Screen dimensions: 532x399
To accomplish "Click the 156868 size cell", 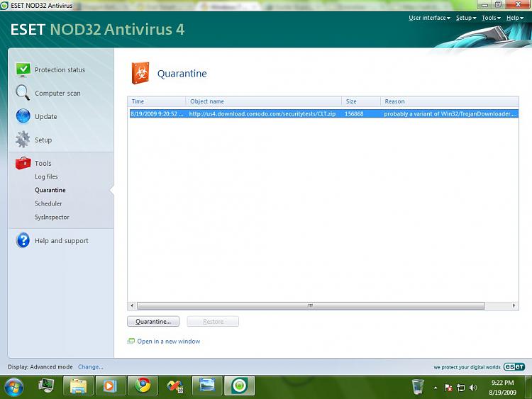I will (x=354, y=114).
